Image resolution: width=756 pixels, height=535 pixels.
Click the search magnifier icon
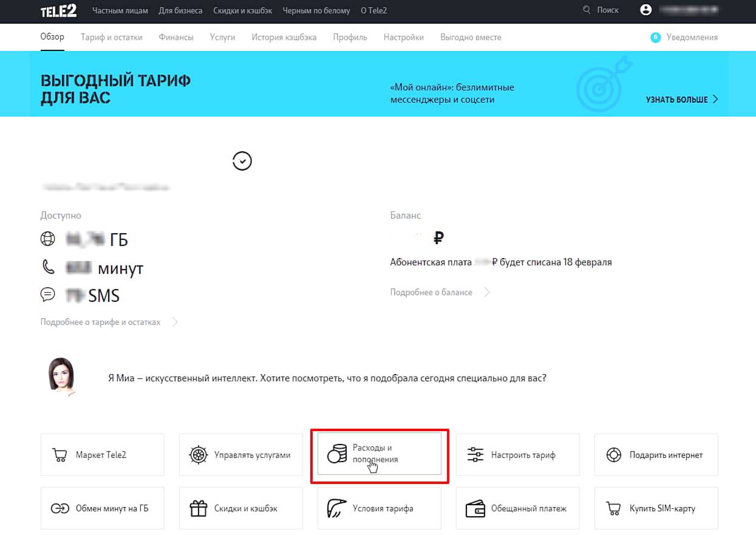coord(586,10)
